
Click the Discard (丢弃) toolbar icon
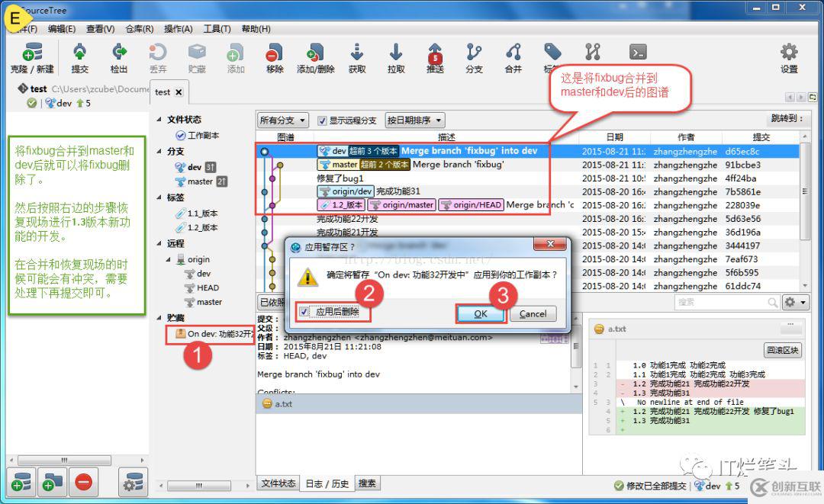(x=158, y=57)
